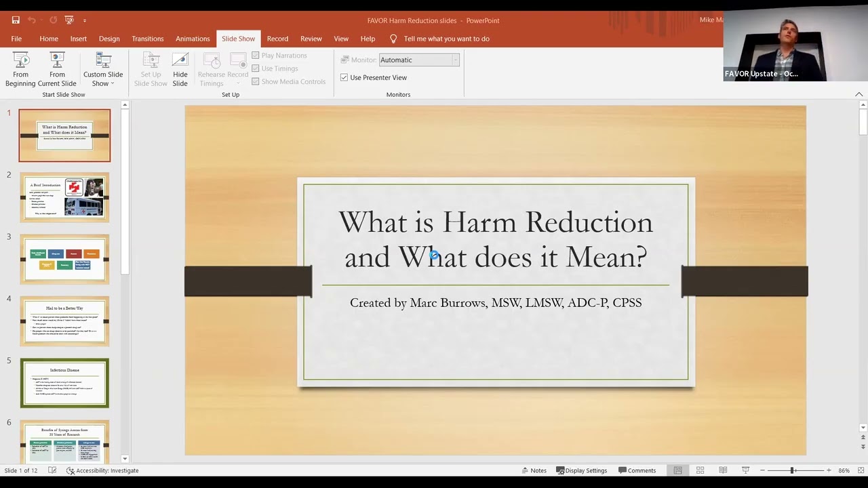Open the Record ribbon tab
The width and height of the screenshot is (868, 488).
(x=277, y=39)
